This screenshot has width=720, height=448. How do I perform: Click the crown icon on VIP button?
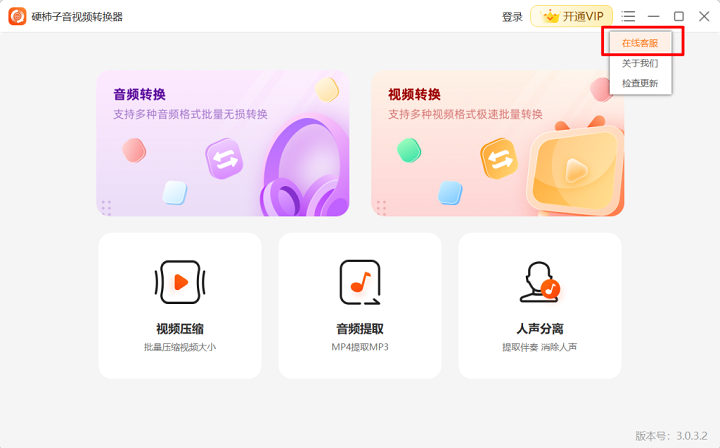[x=550, y=17]
